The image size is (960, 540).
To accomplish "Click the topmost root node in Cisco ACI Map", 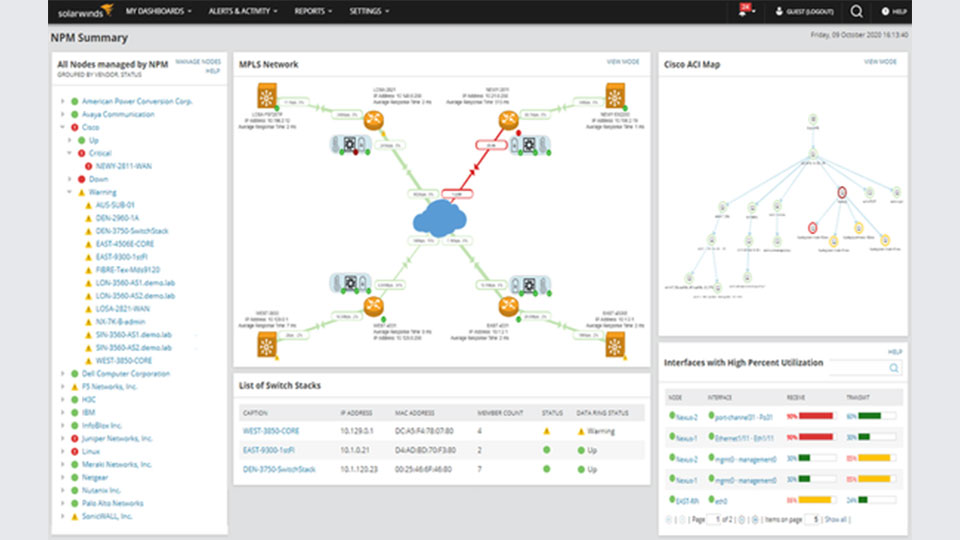I will tap(812, 119).
